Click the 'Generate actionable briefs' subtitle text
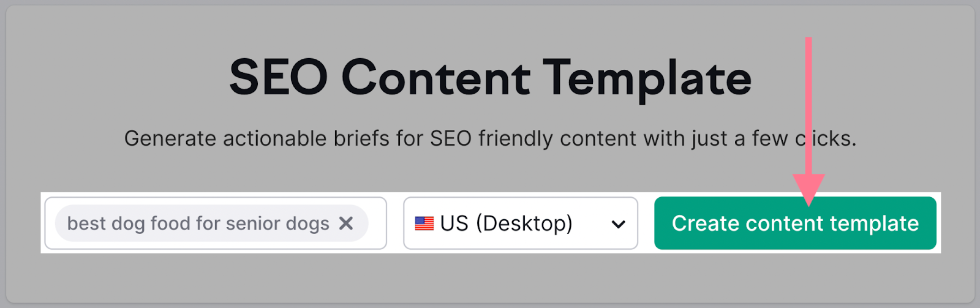Viewport: 980px width, 308px height. pyautogui.click(x=490, y=138)
